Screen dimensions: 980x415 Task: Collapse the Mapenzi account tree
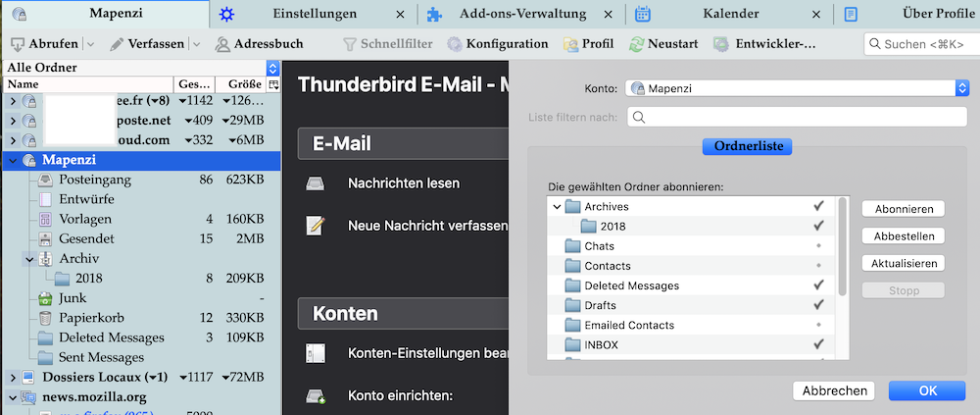(x=13, y=161)
